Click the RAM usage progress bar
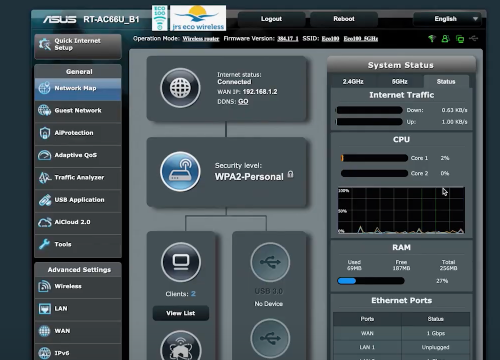This screenshot has height=360, width=500. 371,281
